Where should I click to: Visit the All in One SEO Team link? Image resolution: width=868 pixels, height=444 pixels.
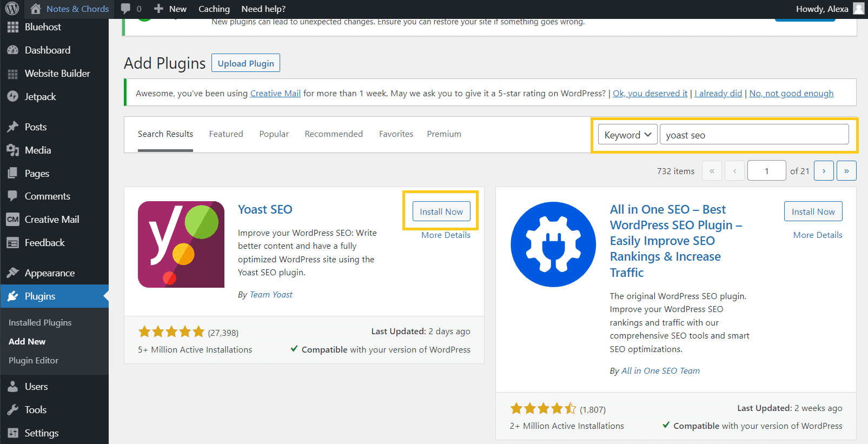tap(660, 371)
